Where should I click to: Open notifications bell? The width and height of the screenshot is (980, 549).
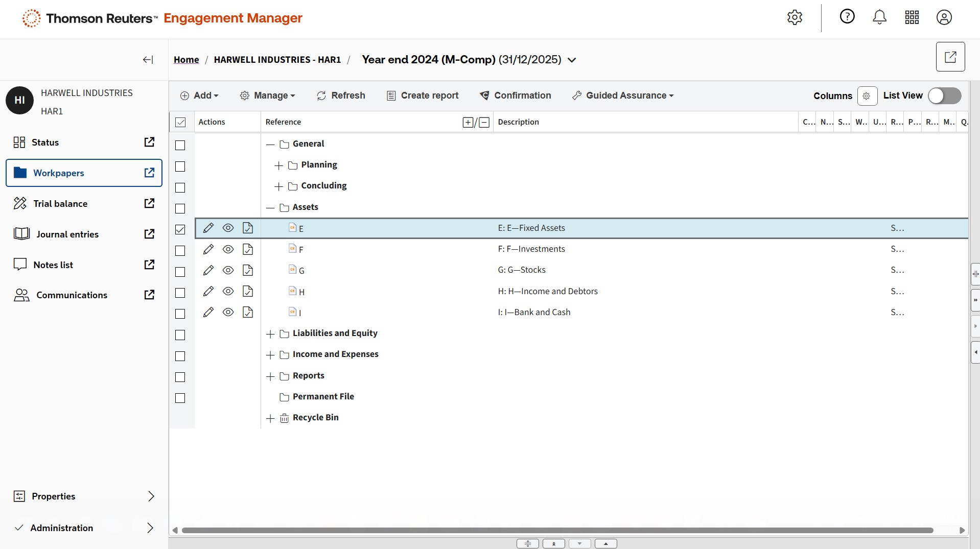point(879,17)
